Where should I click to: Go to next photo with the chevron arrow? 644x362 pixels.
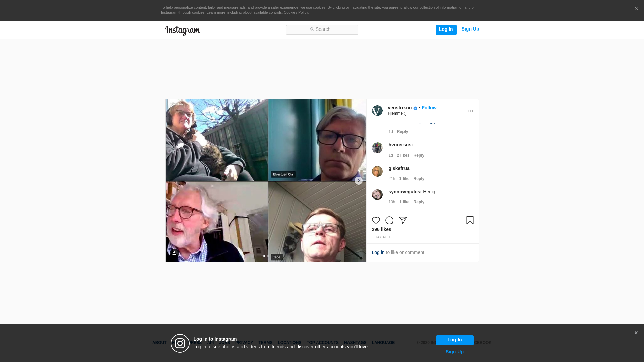[358, 181]
